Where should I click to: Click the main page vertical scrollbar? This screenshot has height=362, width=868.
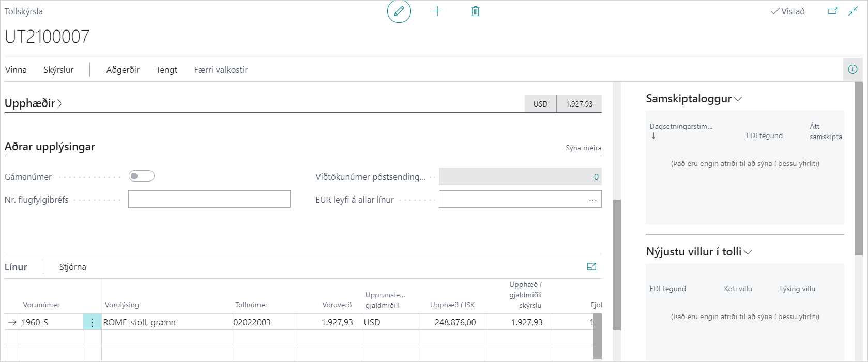coord(616,264)
